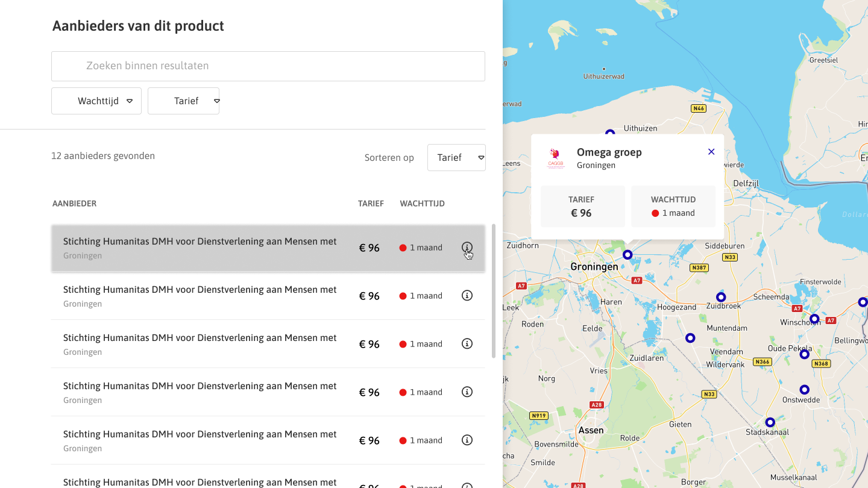Click the 'Aanbieders van dit product' heading
Image resolution: width=868 pixels, height=488 pixels.
point(138,26)
